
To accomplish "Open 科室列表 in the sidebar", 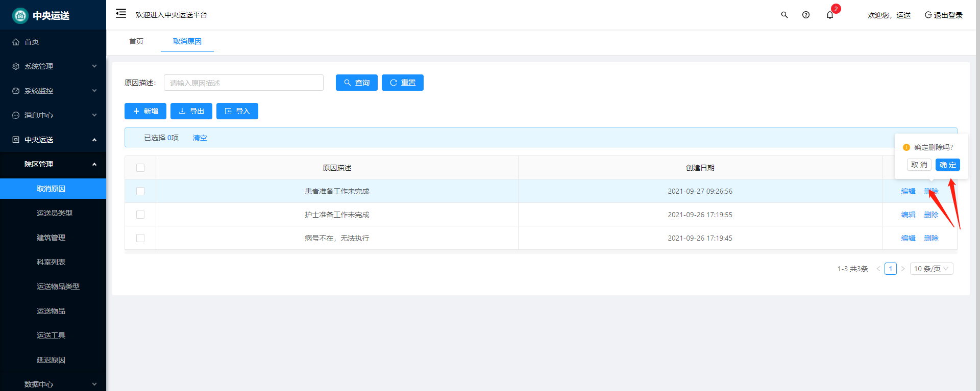I will point(53,262).
